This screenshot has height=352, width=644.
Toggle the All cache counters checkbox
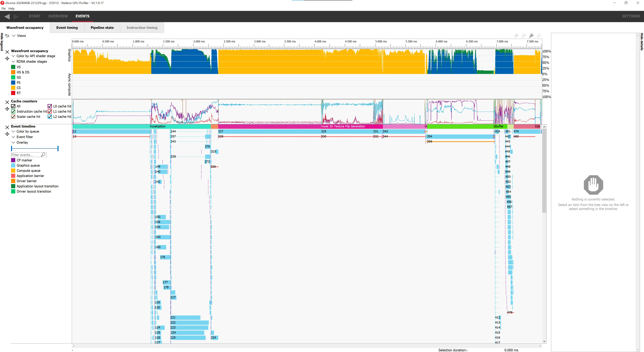[13, 106]
